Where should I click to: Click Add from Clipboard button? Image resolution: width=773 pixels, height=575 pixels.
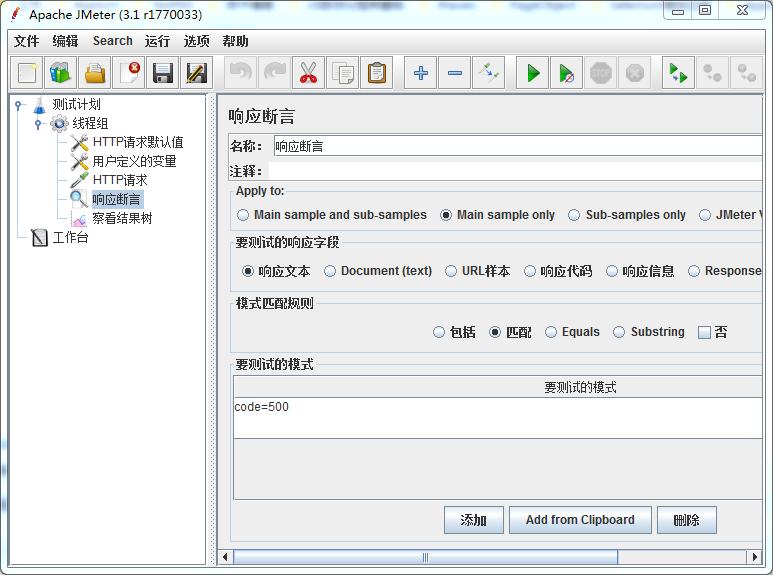[x=580, y=520]
